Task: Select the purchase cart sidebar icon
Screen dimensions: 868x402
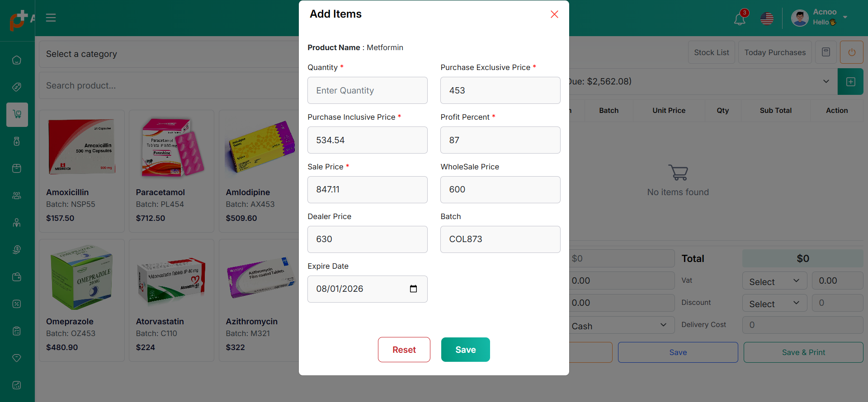Action: 17,114
